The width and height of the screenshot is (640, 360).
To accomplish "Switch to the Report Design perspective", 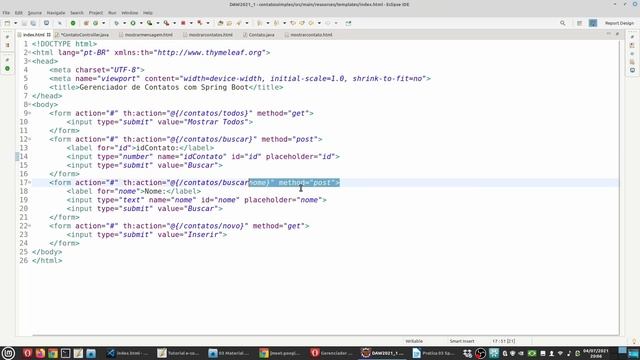I will coord(619,23).
